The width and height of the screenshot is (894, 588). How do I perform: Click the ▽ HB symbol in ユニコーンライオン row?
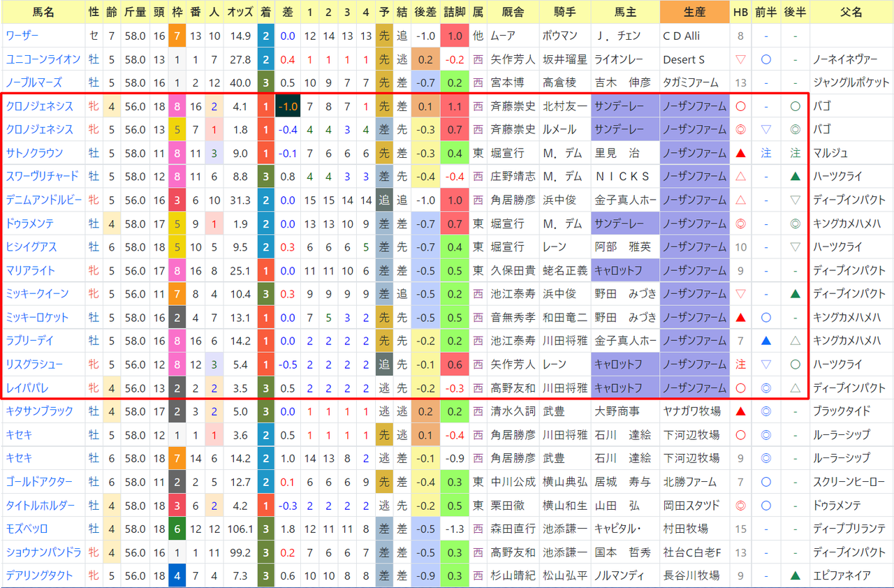coord(741,59)
